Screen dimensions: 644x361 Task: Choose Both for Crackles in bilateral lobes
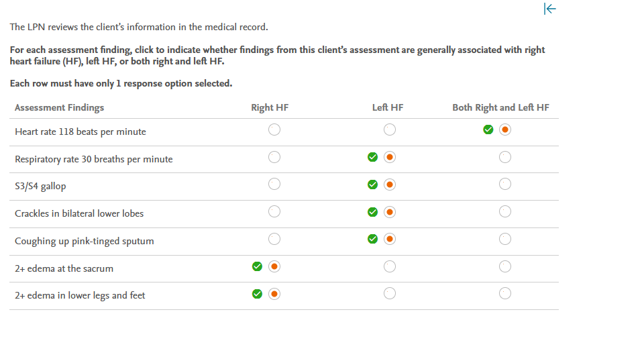[505, 212]
